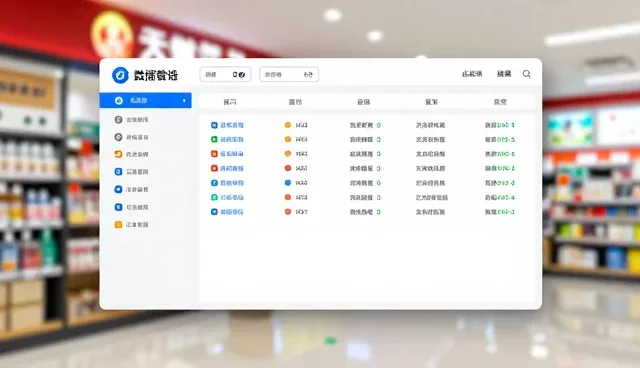Image resolution: width=640 pixels, height=368 pixels.
Task: Open the leftmost of the two header text links
Action: click(x=472, y=74)
